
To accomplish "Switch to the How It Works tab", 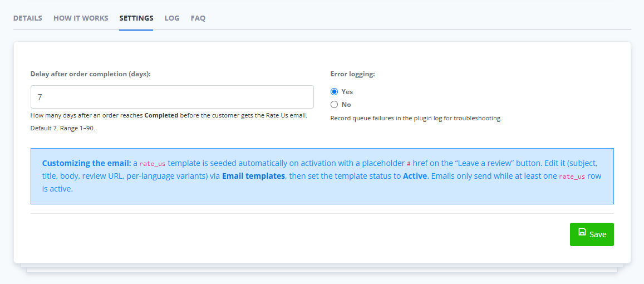I will (81, 18).
